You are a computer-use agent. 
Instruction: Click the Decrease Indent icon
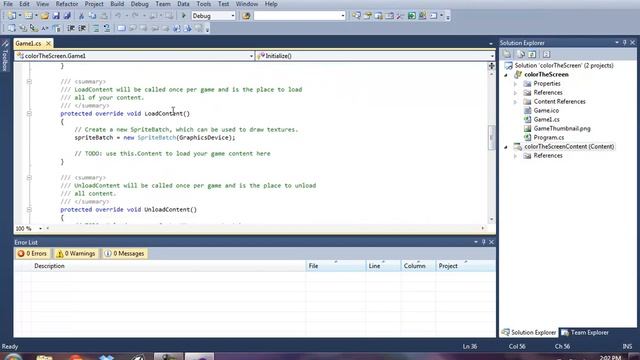point(71,28)
